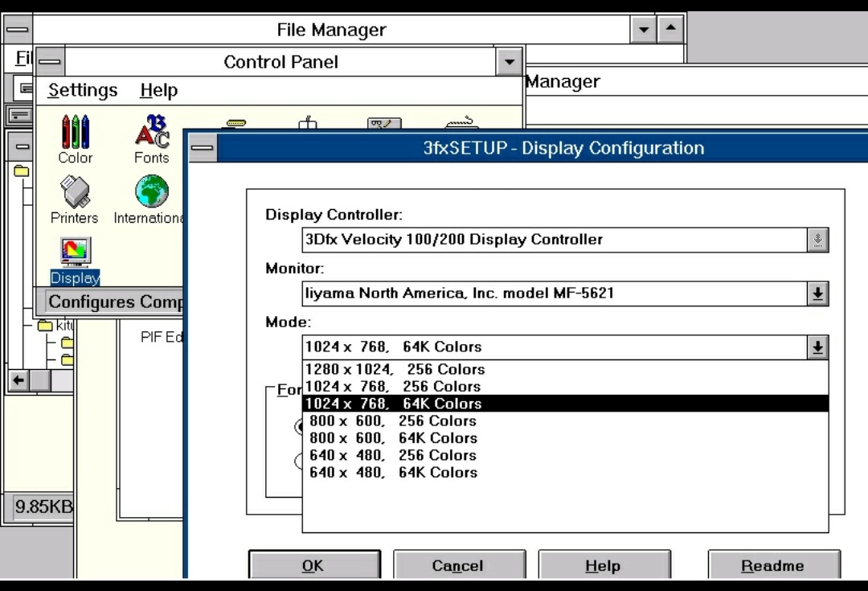This screenshot has height=591, width=868.
Task: Click the Cancel button in 3fxSETUP
Action: point(459,565)
